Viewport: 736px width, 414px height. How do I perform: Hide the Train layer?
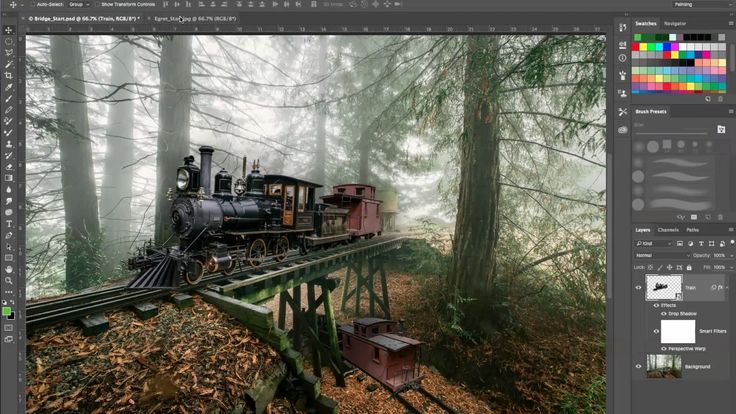coord(638,288)
